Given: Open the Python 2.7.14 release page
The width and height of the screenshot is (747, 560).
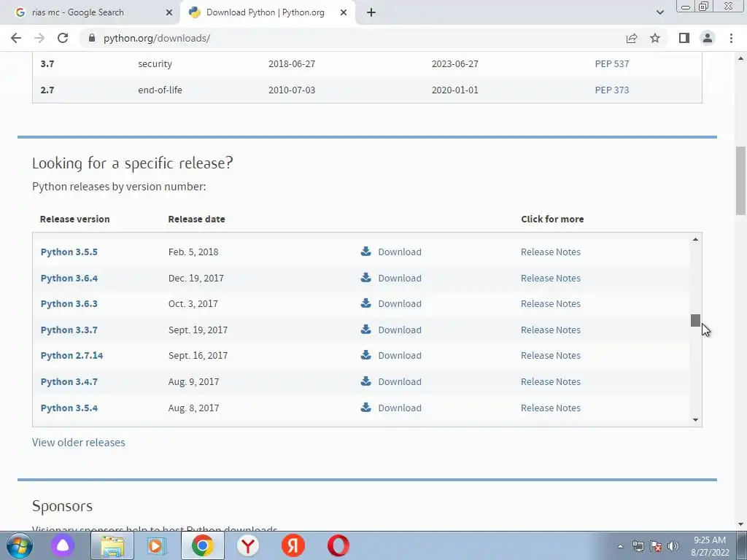Looking at the screenshot, I should click(x=72, y=356).
